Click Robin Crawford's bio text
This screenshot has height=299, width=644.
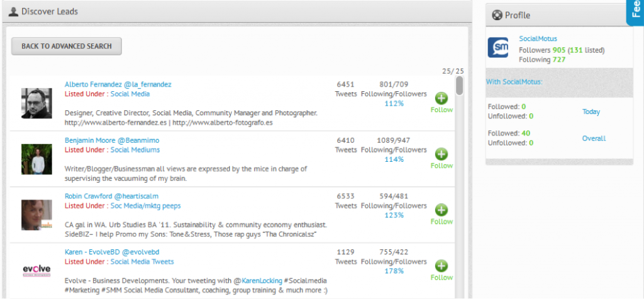pyautogui.click(x=196, y=230)
